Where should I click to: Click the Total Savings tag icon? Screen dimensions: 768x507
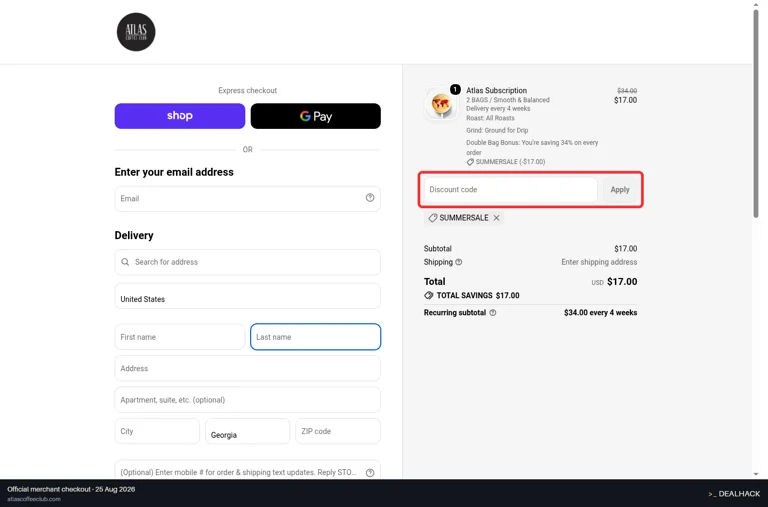click(429, 295)
